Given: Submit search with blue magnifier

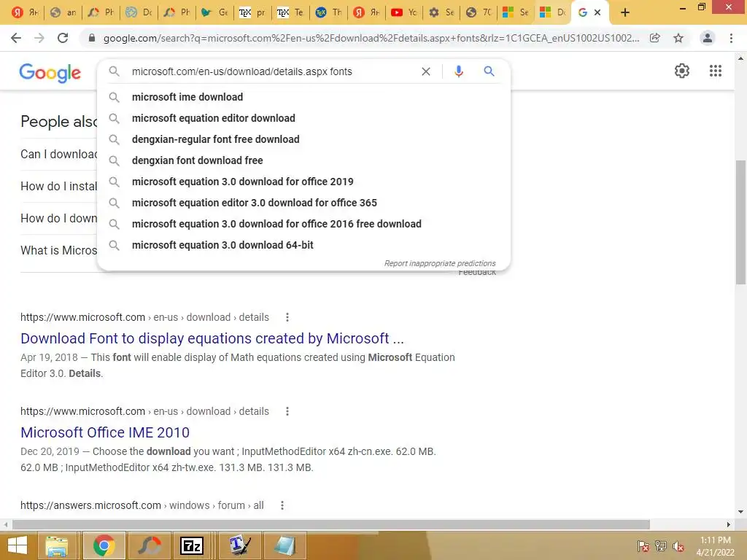Looking at the screenshot, I should point(489,71).
